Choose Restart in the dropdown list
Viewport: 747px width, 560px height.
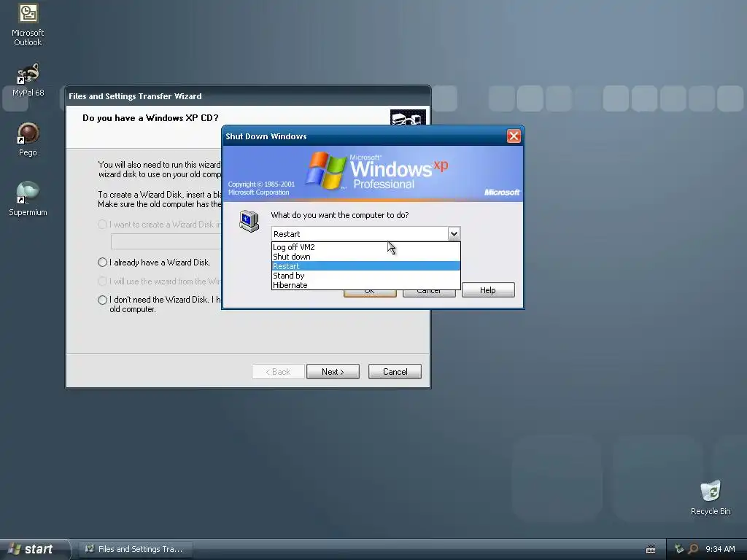click(366, 266)
